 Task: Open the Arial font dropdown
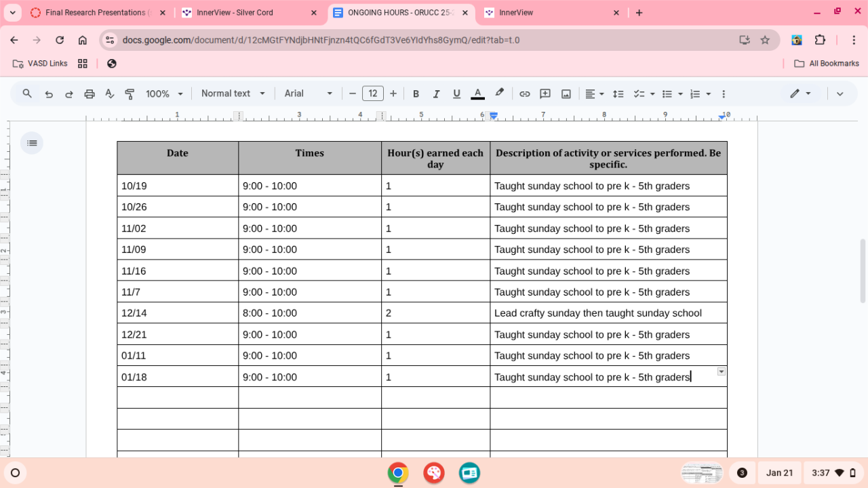click(x=309, y=94)
